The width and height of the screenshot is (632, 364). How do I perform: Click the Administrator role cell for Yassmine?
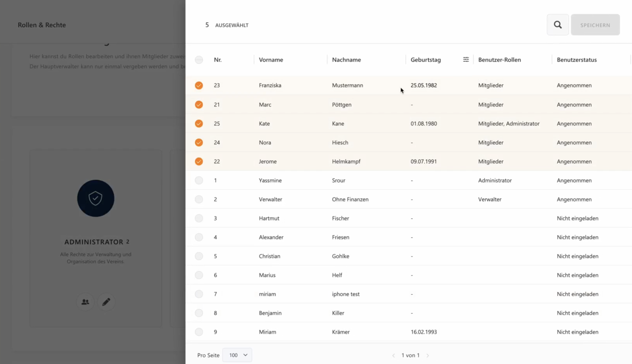[495, 180]
